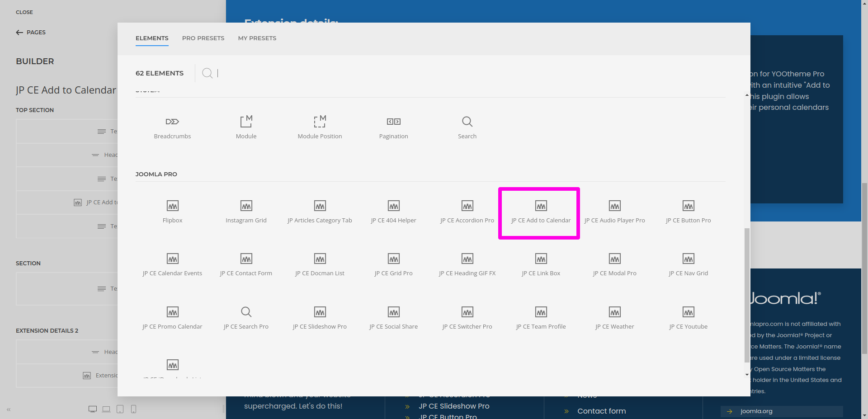
Task: Add JP CE Promo Calendar element
Action: click(x=172, y=318)
